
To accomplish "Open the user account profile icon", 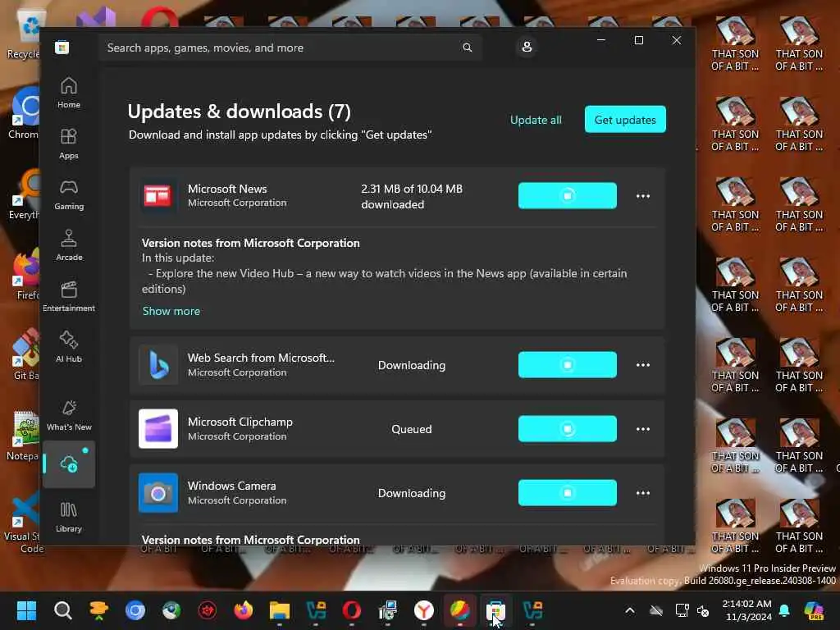I will pos(527,47).
